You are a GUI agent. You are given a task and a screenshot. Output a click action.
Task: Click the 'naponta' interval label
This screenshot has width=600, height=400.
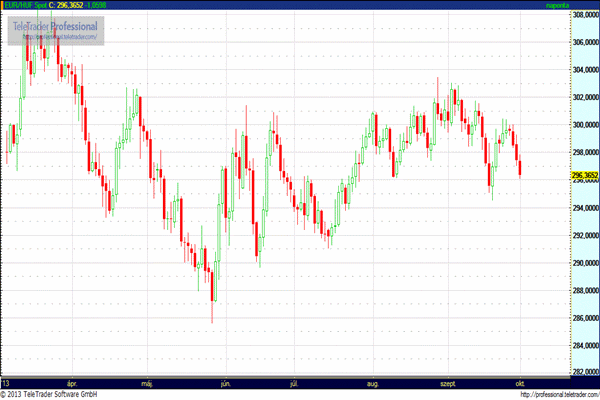(x=558, y=6)
